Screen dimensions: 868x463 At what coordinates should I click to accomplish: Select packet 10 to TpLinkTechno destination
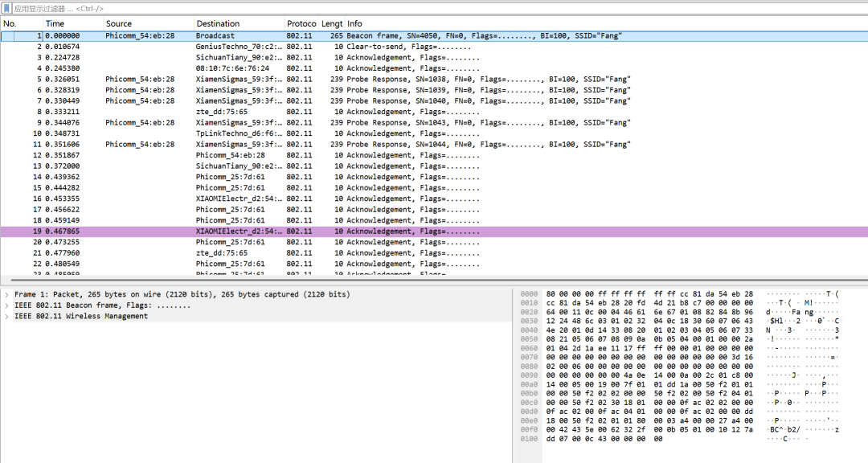click(434, 133)
